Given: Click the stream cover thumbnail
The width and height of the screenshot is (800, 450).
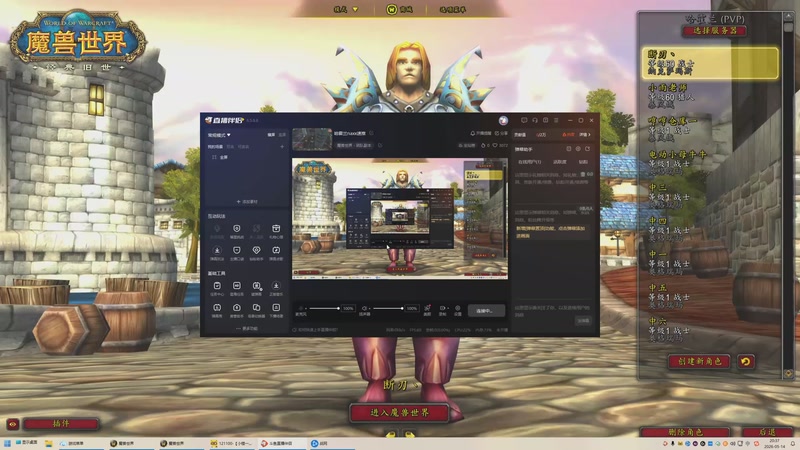Looking at the screenshot, I should (312, 139).
